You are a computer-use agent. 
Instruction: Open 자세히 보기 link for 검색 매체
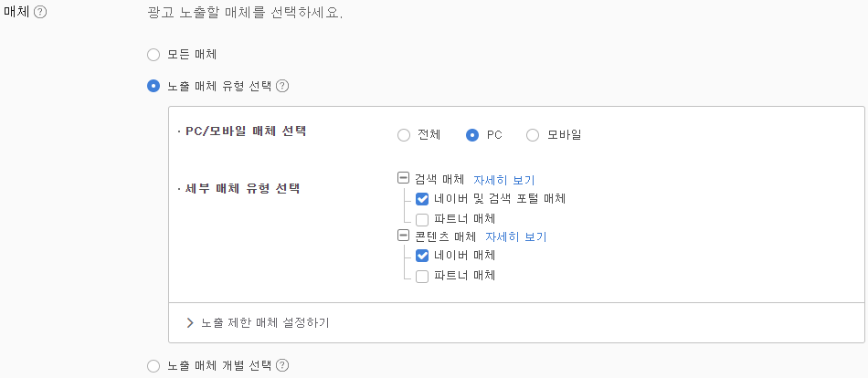coord(504,180)
